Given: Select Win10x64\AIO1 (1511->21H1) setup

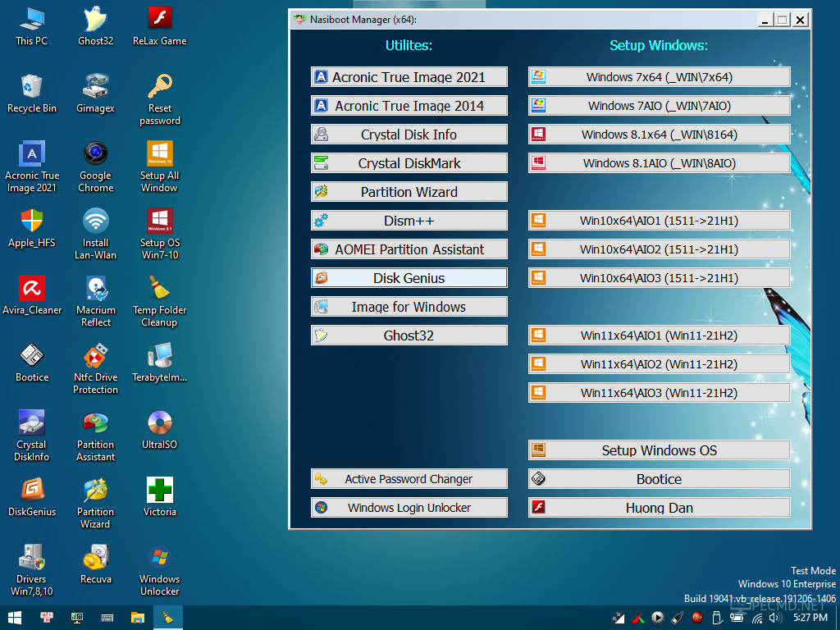Looking at the screenshot, I should (x=659, y=221).
